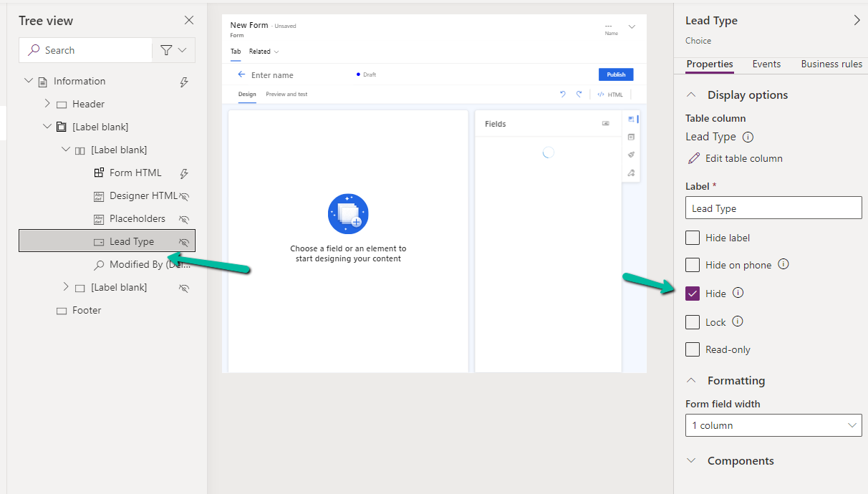
Task: Switch to the Events tab
Action: pyautogui.click(x=766, y=64)
